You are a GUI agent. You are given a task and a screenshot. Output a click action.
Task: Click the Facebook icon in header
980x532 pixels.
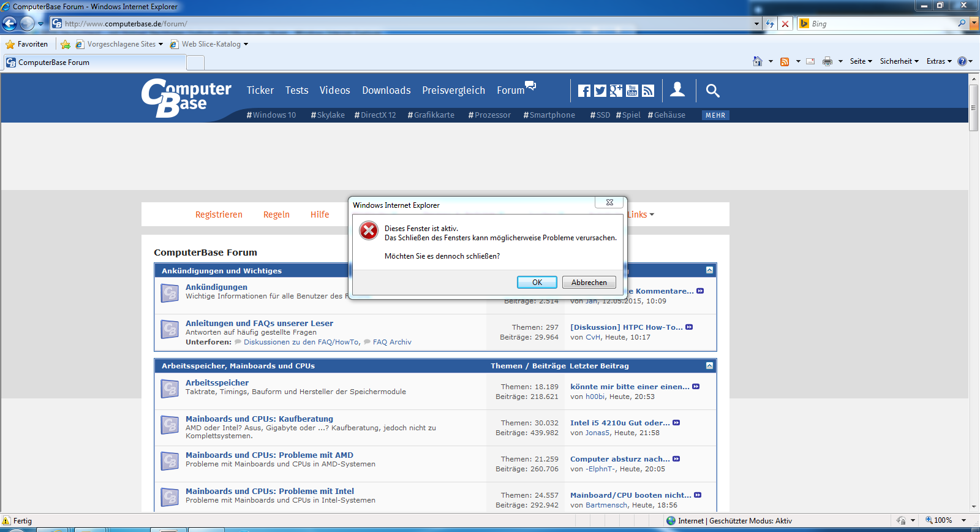[584, 91]
